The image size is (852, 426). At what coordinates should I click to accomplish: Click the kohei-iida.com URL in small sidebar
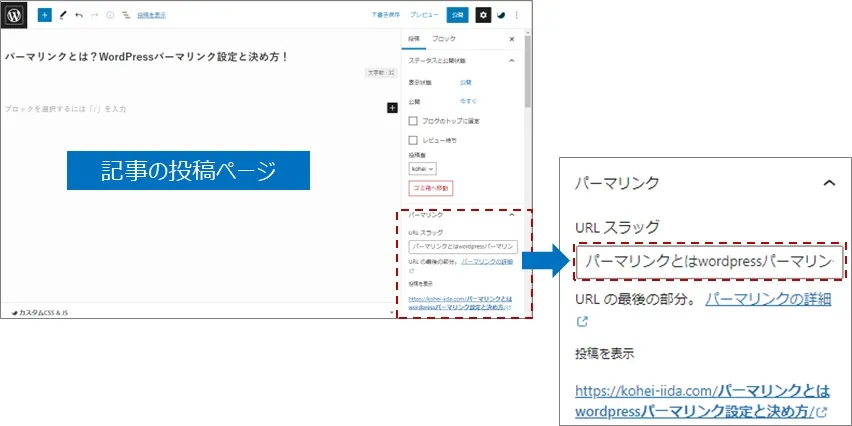tap(460, 303)
